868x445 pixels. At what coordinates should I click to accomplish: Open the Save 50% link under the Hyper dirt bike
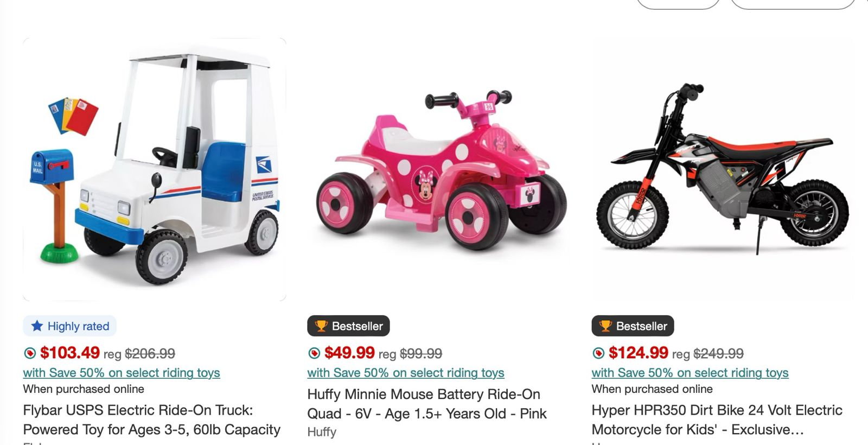(x=690, y=373)
